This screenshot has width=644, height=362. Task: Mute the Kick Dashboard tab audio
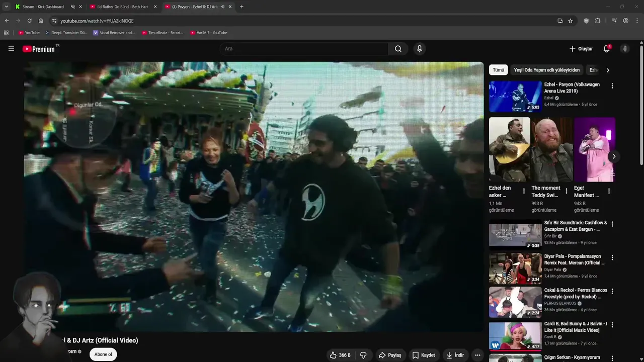(72, 7)
